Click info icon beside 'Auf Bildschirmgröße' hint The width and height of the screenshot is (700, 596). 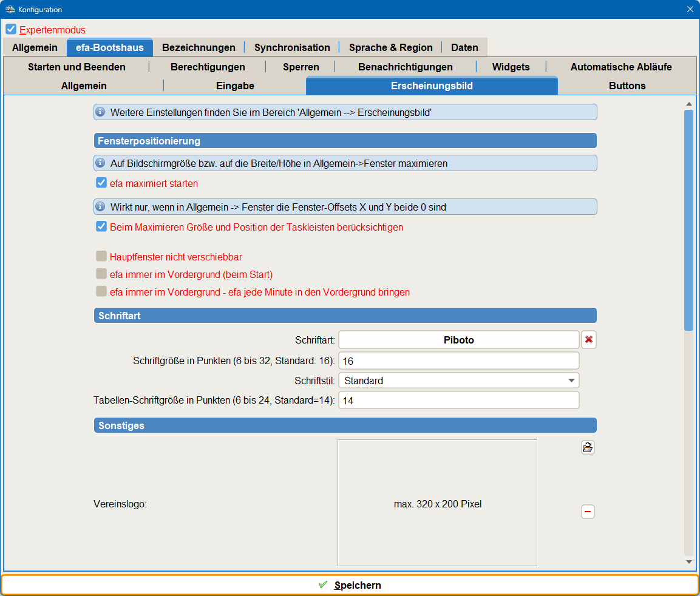click(x=101, y=163)
